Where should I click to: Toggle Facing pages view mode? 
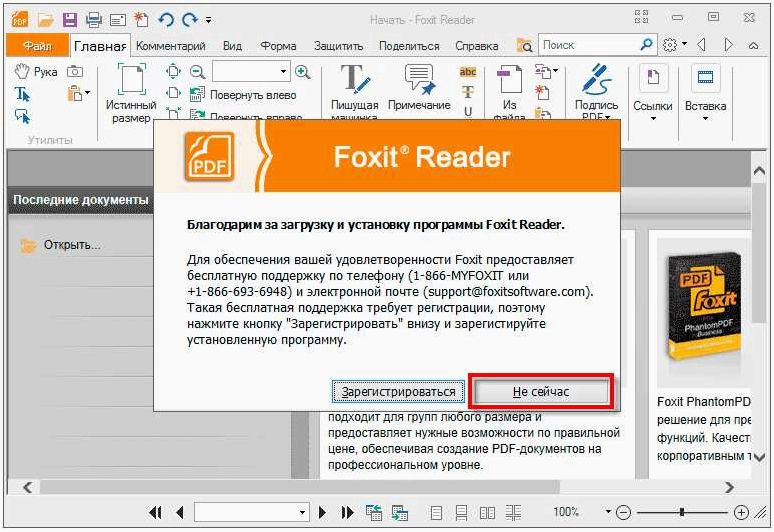(487, 513)
